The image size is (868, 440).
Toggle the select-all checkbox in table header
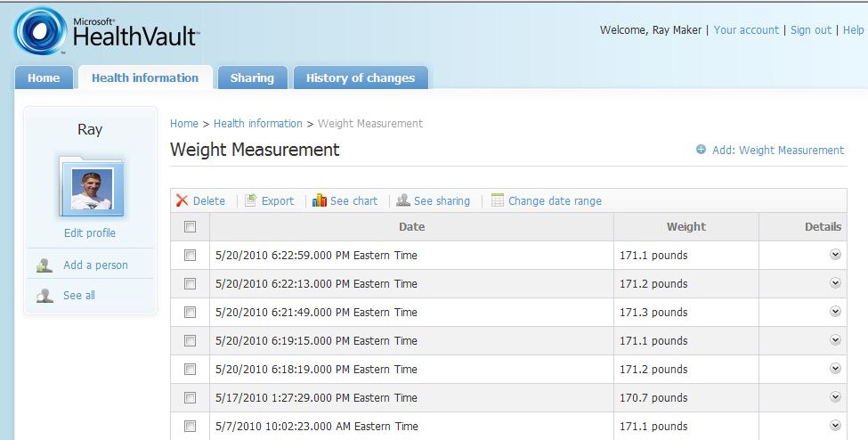coord(190,226)
